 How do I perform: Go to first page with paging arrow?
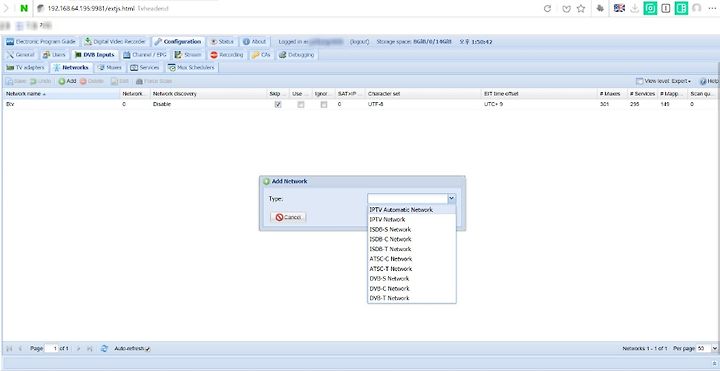(x=9, y=349)
